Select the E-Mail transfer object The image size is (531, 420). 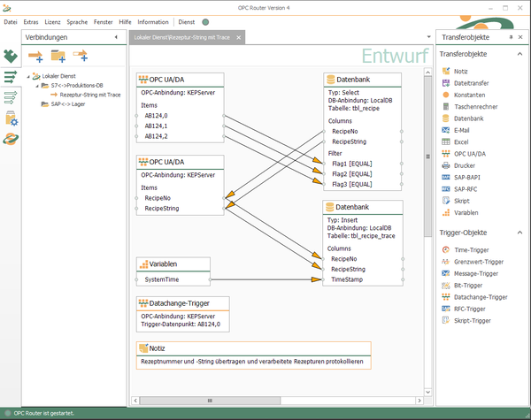456,130
